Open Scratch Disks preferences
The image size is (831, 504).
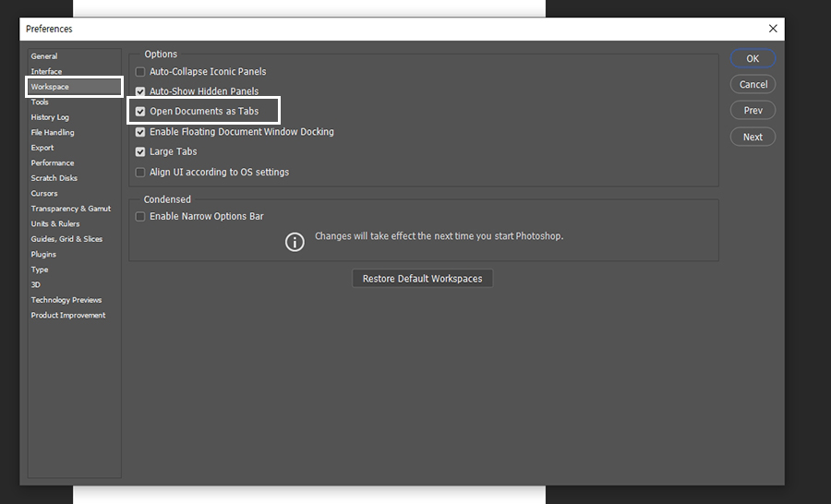pyautogui.click(x=54, y=178)
